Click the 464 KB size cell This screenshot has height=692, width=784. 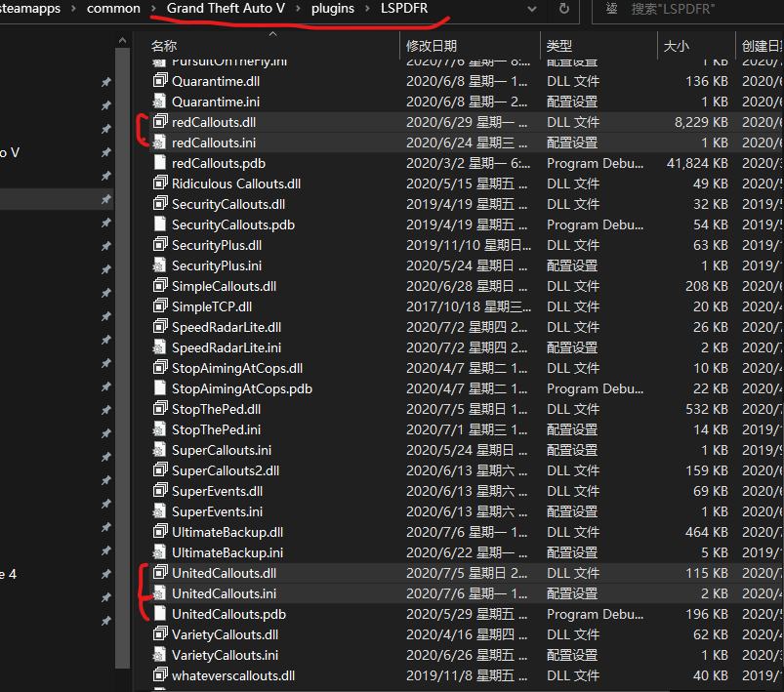707,532
